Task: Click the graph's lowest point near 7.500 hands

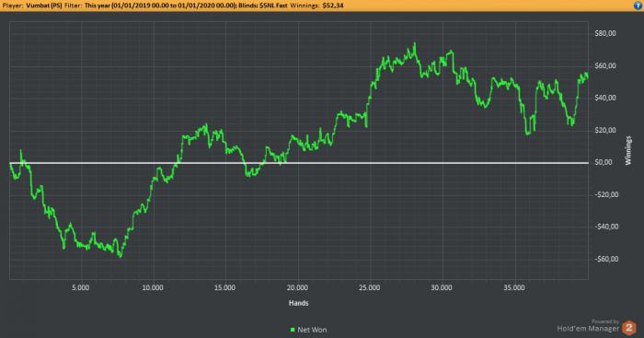Action: click(x=121, y=257)
